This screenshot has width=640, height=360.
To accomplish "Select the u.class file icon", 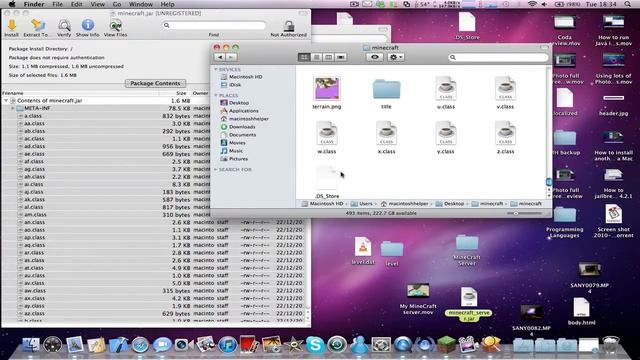I will point(446,88).
